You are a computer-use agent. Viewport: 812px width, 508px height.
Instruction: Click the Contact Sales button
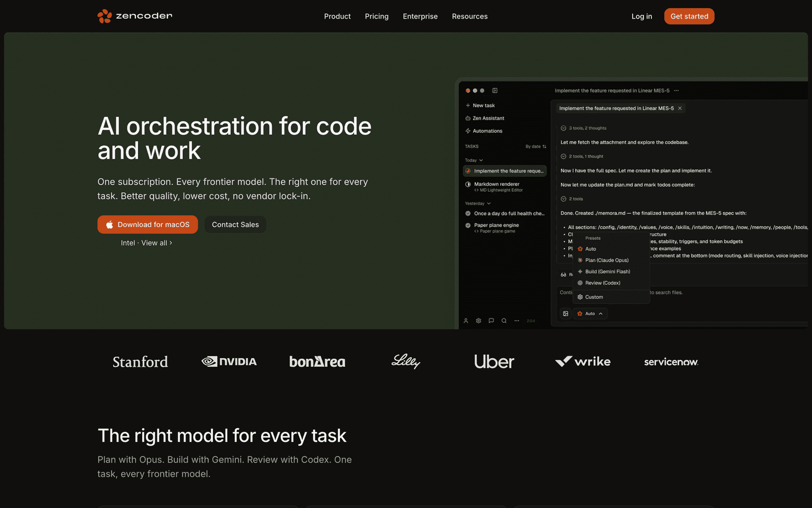click(235, 224)
